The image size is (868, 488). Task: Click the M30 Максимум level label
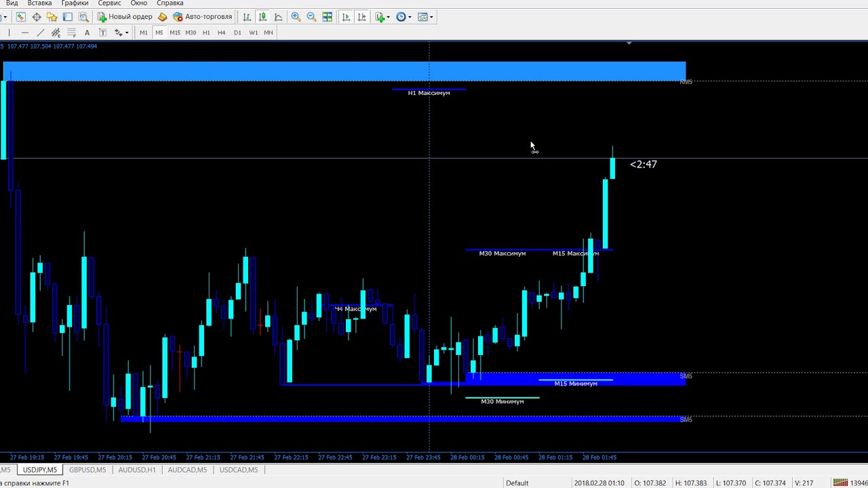(x=502, y=253)
